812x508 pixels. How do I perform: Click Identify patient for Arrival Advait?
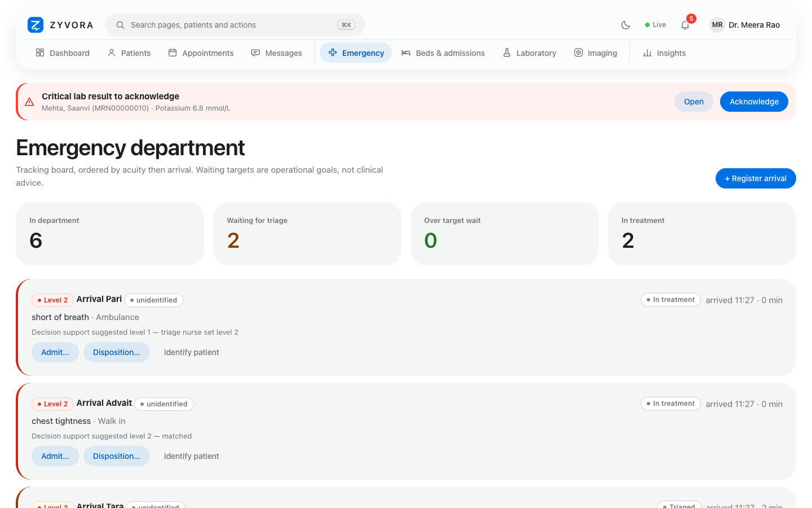point(192,456)
